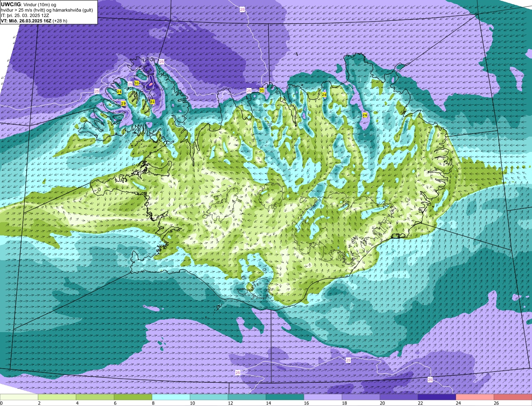Click the legend scale value 16
The width and height of the screenshot is (532, 406).
click(x=306, y=403)
